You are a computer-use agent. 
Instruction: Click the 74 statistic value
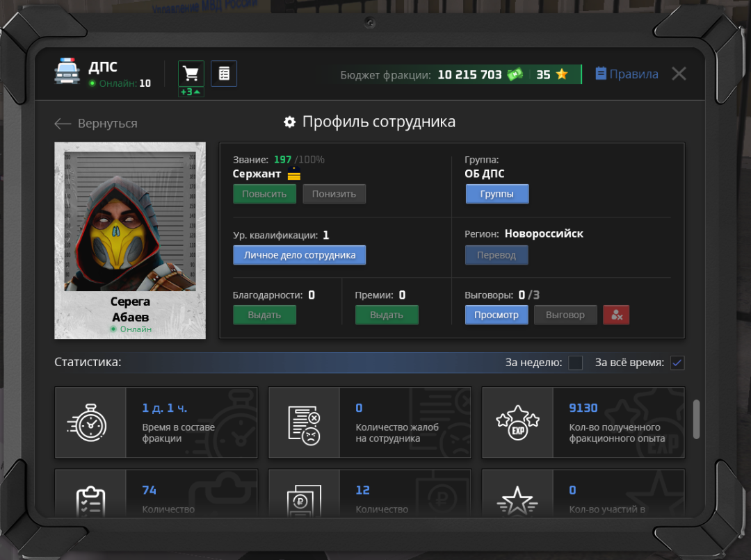point(149,490)
